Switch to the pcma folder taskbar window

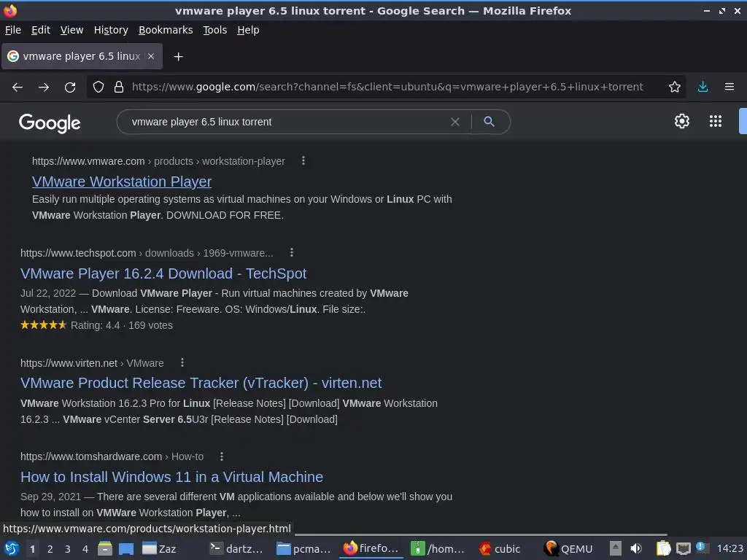pyautogui.click(x=304, y=548)
